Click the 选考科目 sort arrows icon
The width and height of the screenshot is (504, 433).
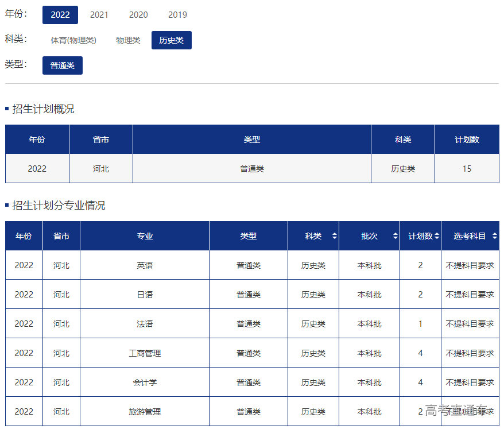[x=494, y=236]
